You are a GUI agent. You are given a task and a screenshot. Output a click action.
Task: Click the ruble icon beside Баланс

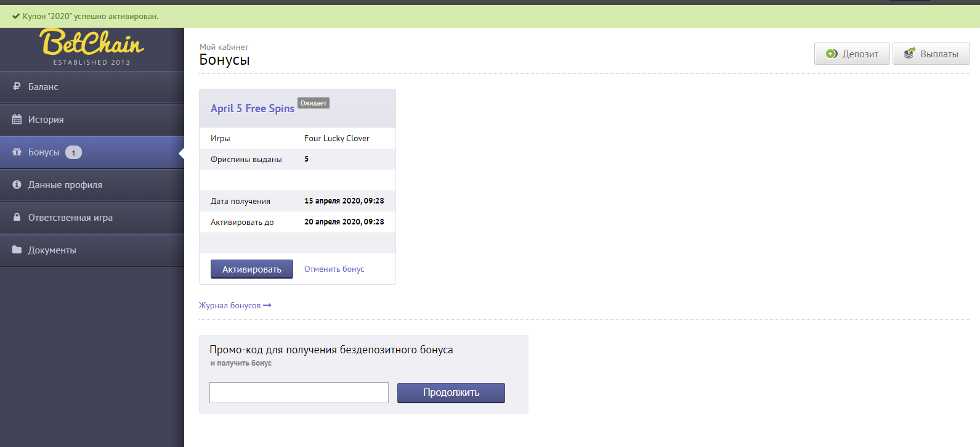(x=17, y=86)
